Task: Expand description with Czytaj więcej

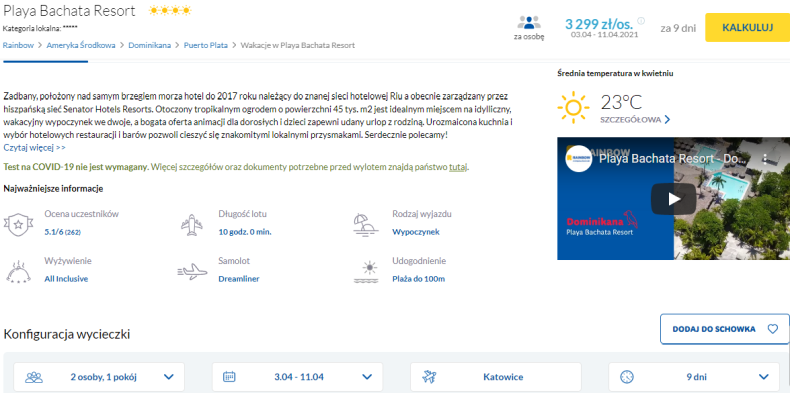Action: click(x=34, y=148)
